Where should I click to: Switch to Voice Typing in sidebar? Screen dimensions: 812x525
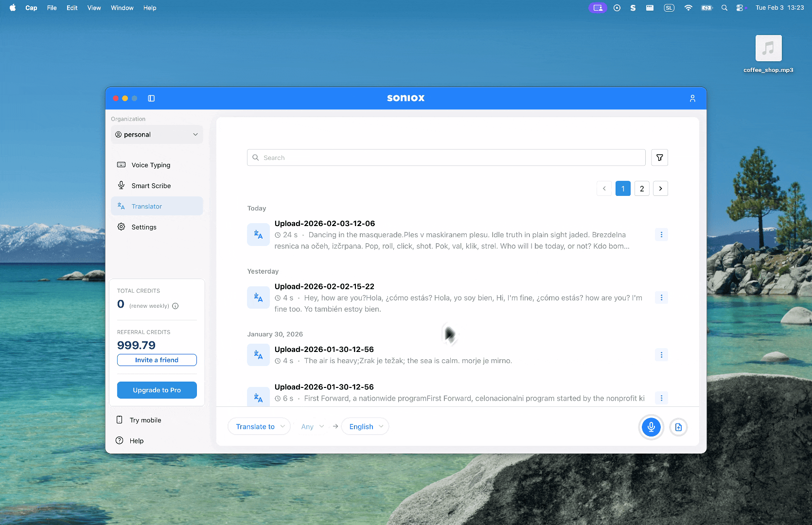[x=151, y=165]
